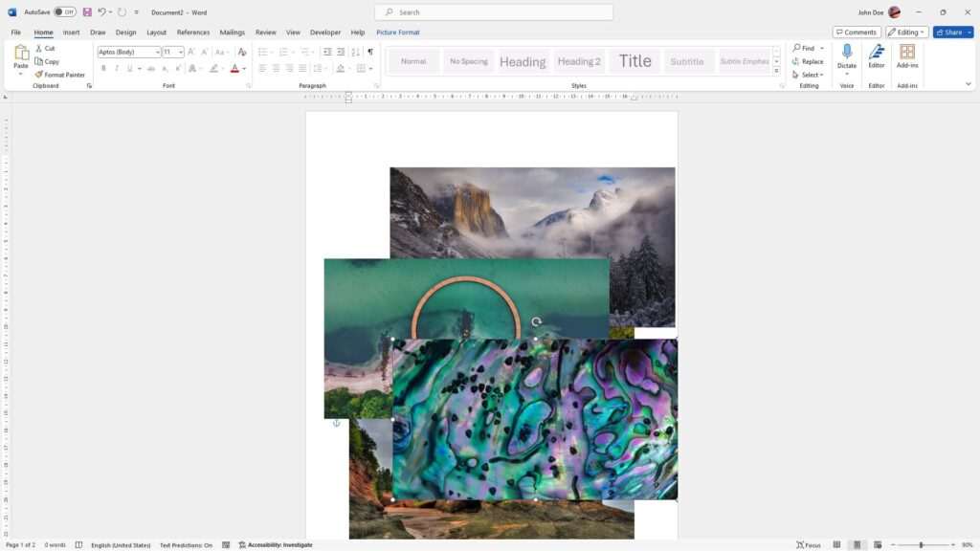Open the font name combo box

pyautogui.click(x=127, y=52)
